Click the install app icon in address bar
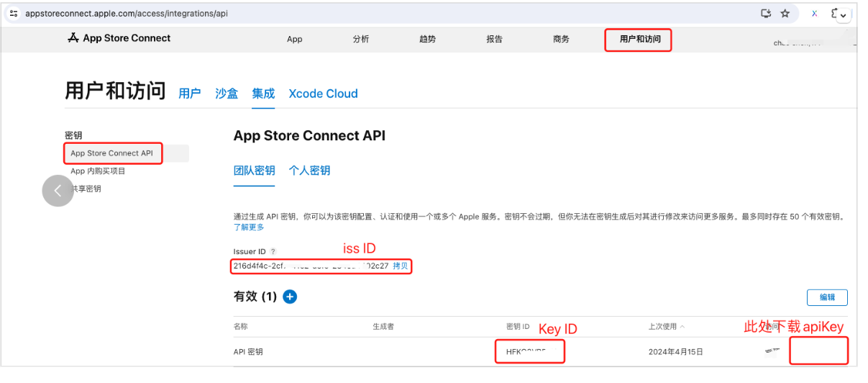868x383 pixels. point(766,14)
